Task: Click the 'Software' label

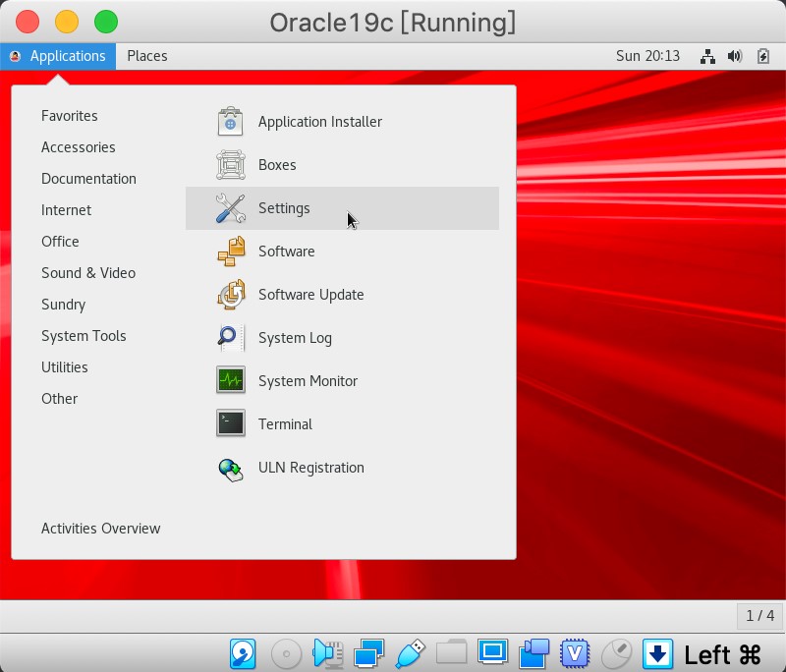Action: [287, 252]
